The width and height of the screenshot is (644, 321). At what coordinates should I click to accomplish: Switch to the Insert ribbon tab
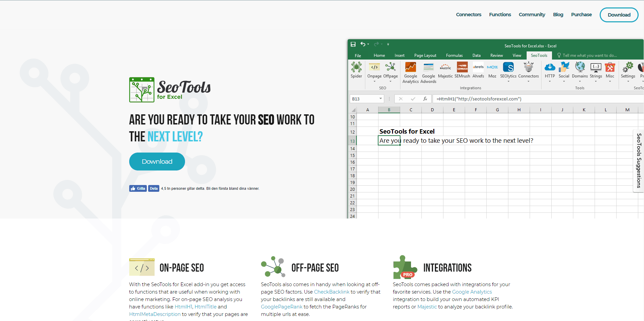(x=399, y=55)
